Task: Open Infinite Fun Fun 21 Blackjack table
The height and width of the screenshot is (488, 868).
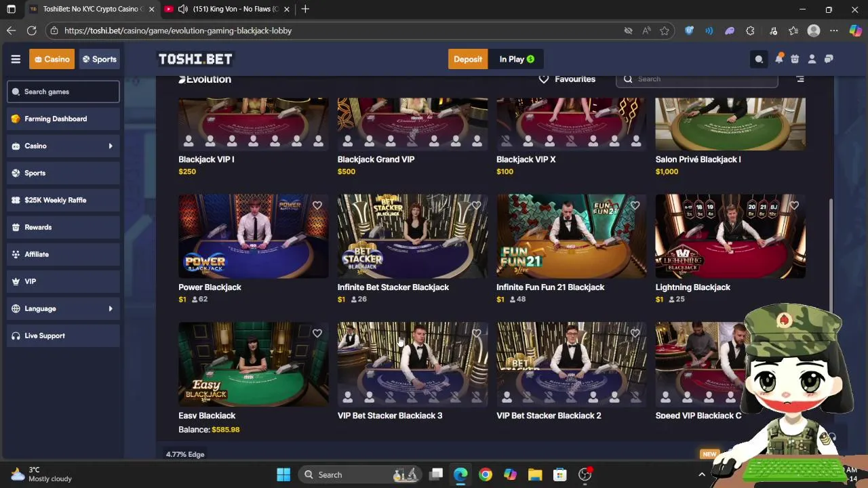Action: point(572,236)
